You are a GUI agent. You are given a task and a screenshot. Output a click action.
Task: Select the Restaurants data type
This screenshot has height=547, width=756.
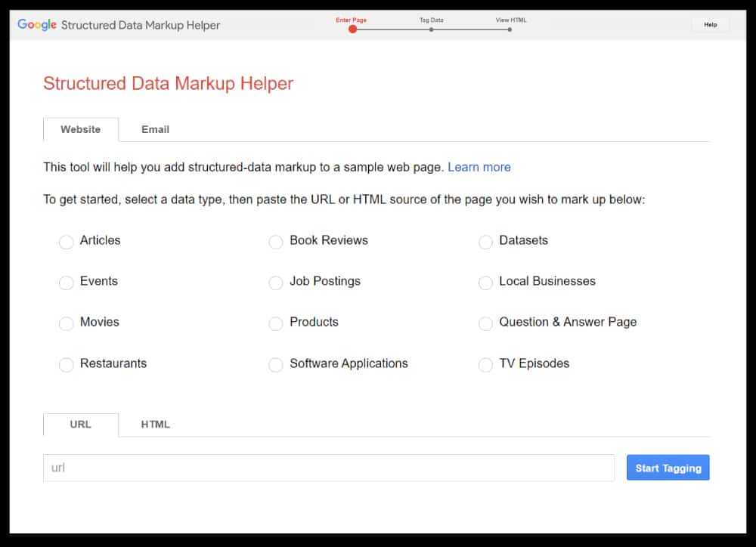click(x=67, y=365)
